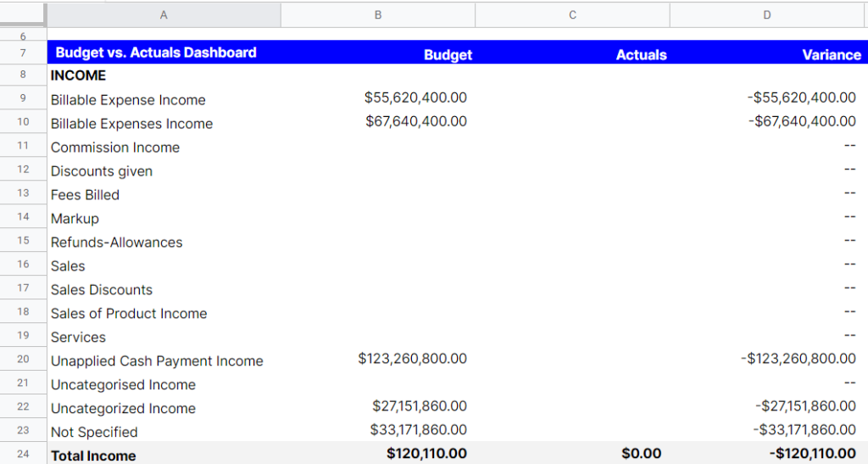Click the Services variance dash cell
The width and height of the screenshot is (868, 464).
click(769, 336)
